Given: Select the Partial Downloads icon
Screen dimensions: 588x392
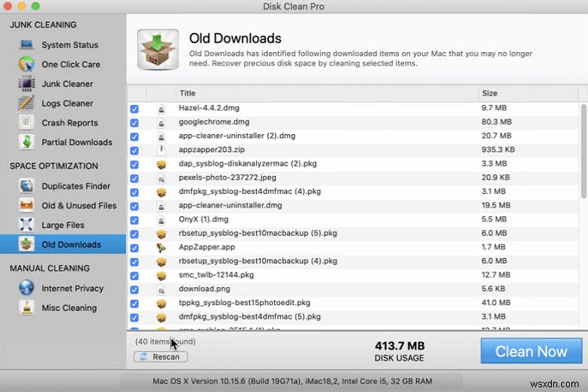Looking at the screenshot, I should [x=27, y=142].
